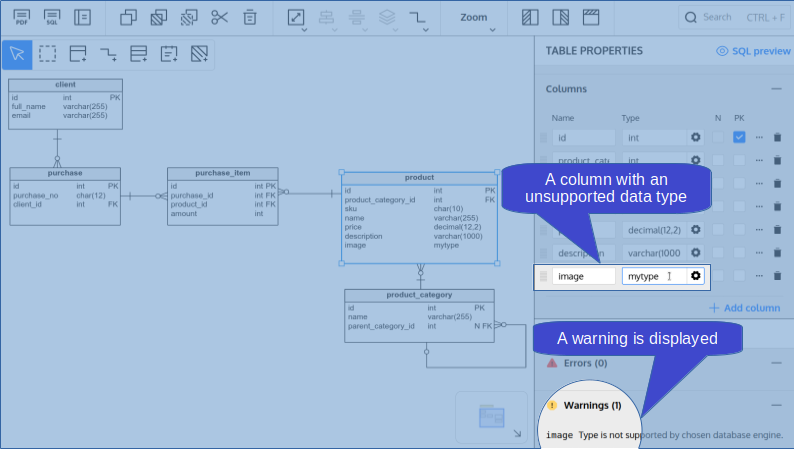The image size is (794, 449).
Task: Click the image column warning message
Action: (x=664, y=435)
